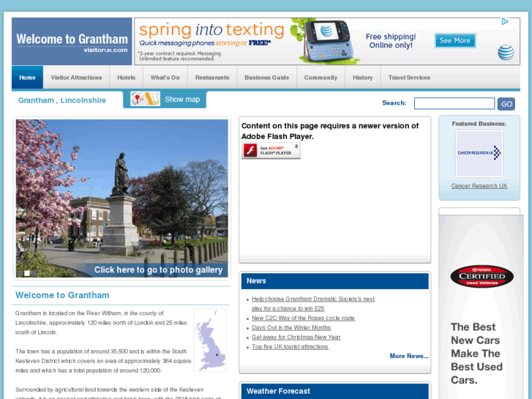Select the Restaurants tab
This screenshot has width=532, height=399.
coord(212,78)
